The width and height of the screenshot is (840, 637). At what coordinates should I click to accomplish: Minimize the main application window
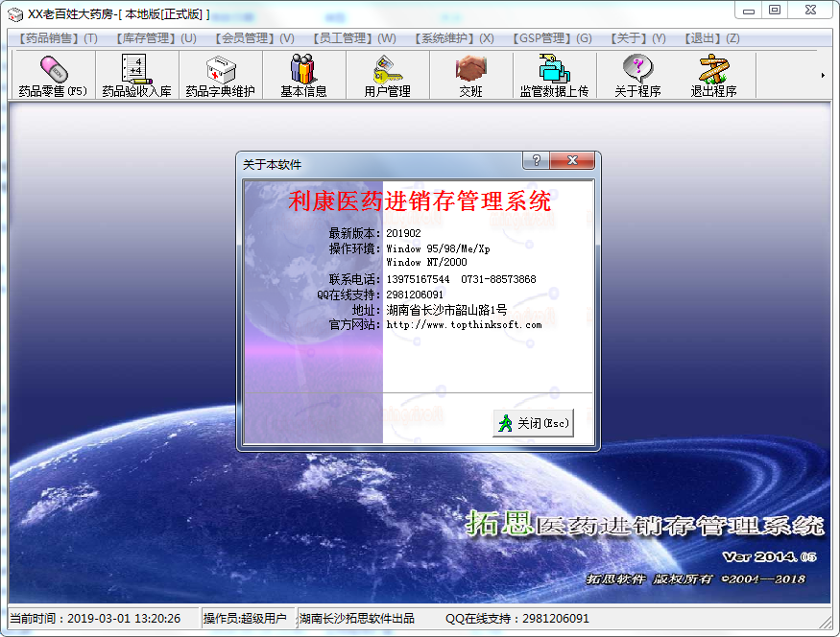point(749,11)
